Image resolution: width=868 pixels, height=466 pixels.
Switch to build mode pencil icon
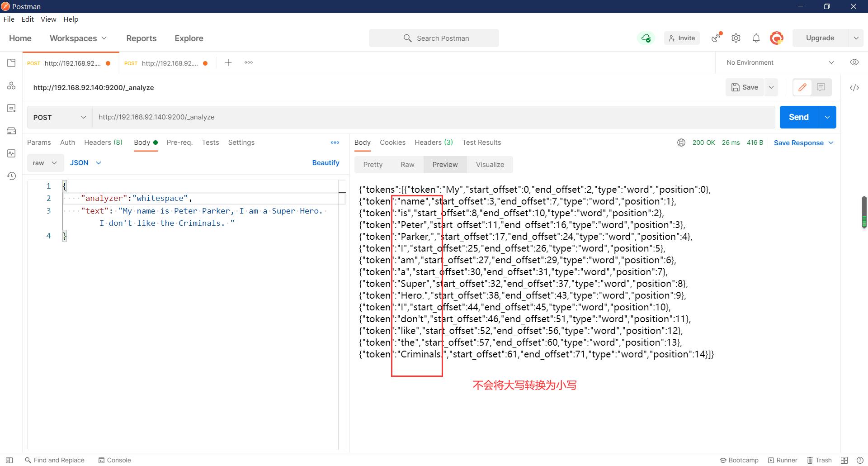(802, 87)
